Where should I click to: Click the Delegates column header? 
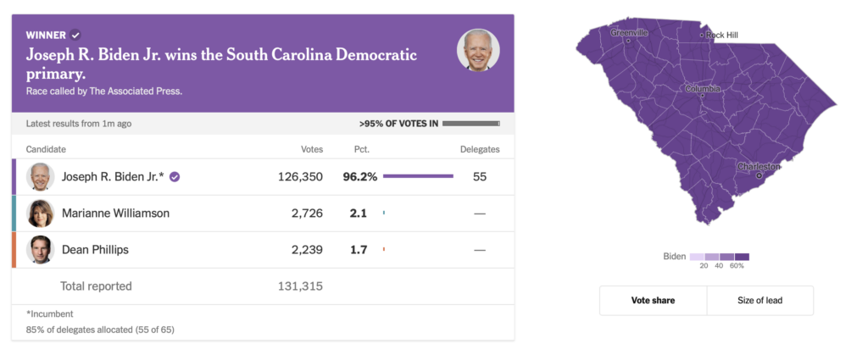[480, 149]
